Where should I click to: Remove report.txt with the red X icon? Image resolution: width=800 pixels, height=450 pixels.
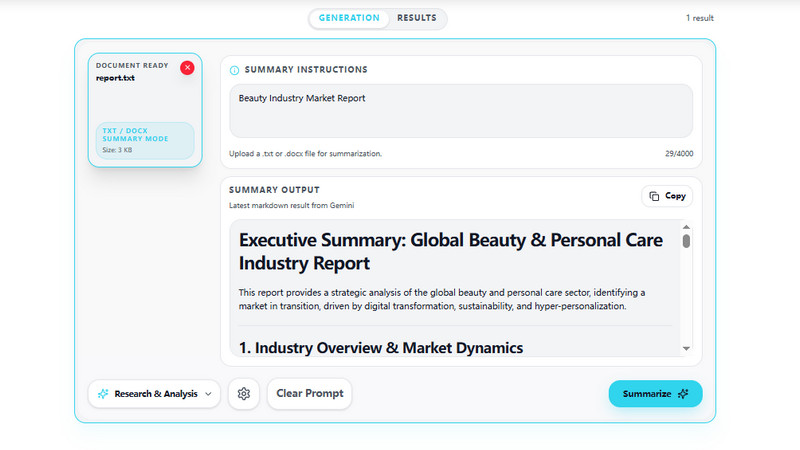point(187,67)
